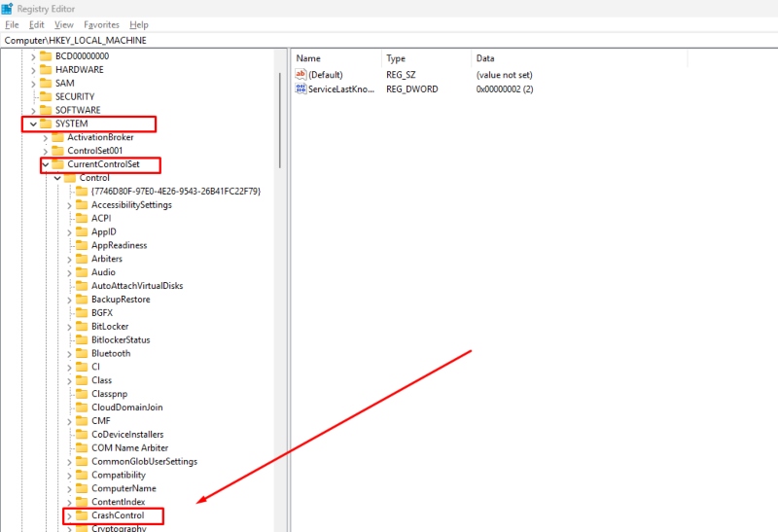Click the SYSTEM folder icon
Screen dimensions: 778x532
point(46,124)
